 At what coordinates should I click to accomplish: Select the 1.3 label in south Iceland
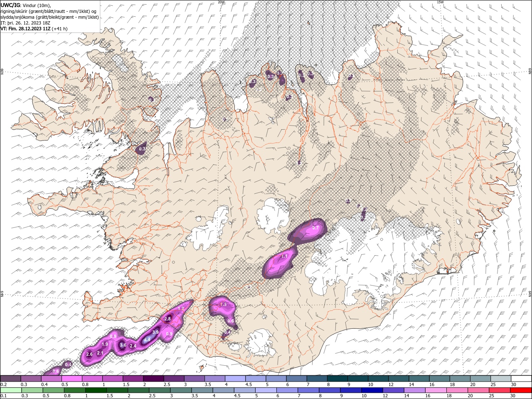click(223, 305)
